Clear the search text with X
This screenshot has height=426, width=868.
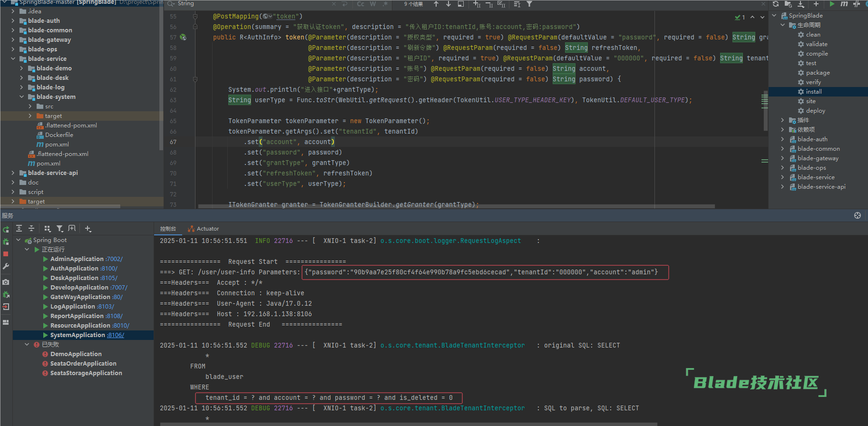tap(333, 4)
